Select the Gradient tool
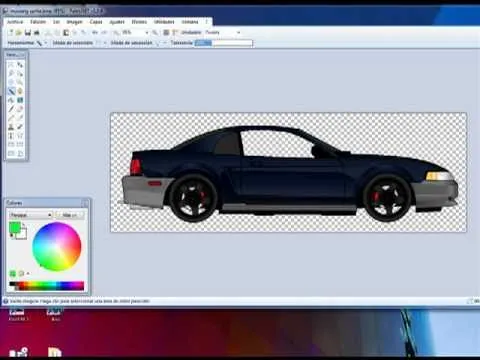 pos(20,100)
